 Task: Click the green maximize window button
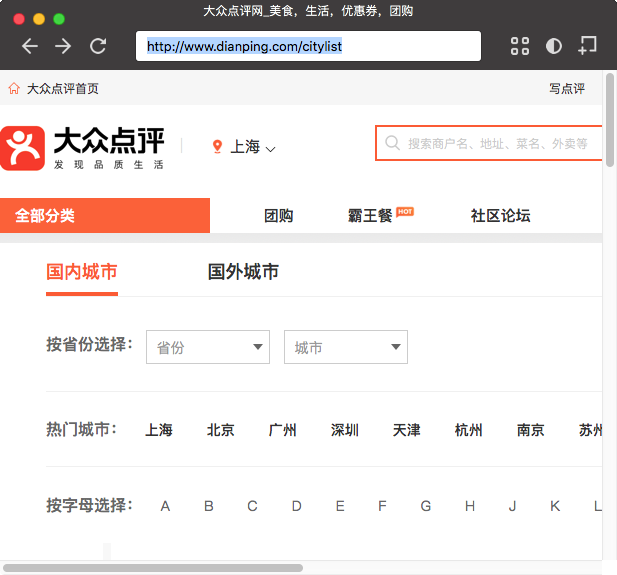[59, 19]
